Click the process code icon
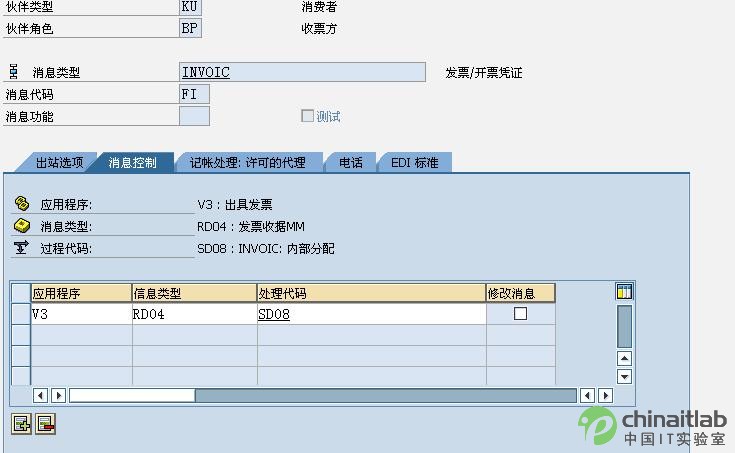735x453 pixels. (x=22, y=247)
